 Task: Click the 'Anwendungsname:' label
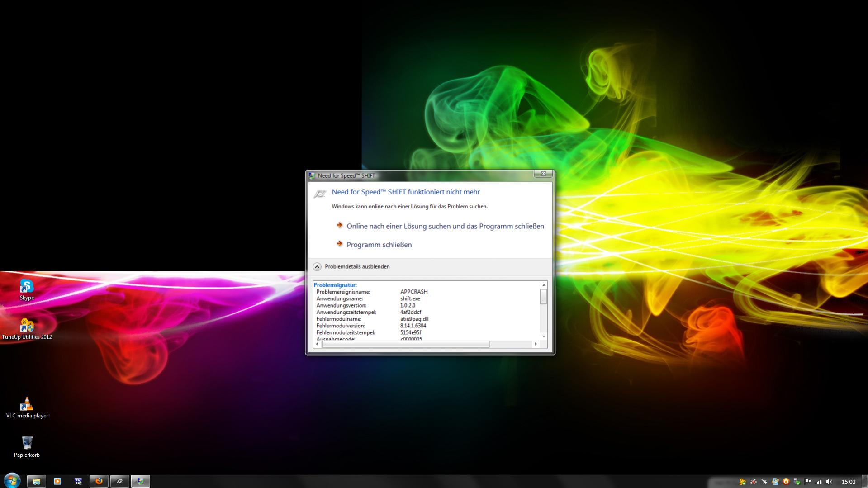pyautogui.click(x=340, y=298)
